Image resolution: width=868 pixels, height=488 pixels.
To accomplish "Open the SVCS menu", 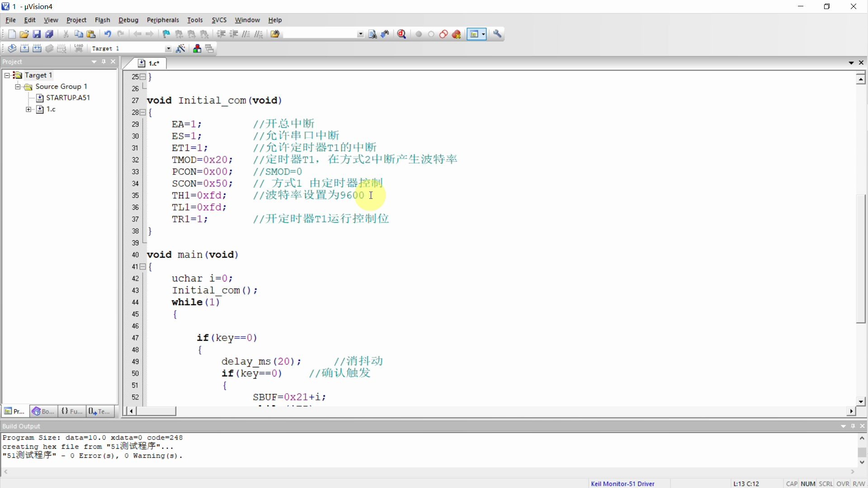I will coord(219,20).
